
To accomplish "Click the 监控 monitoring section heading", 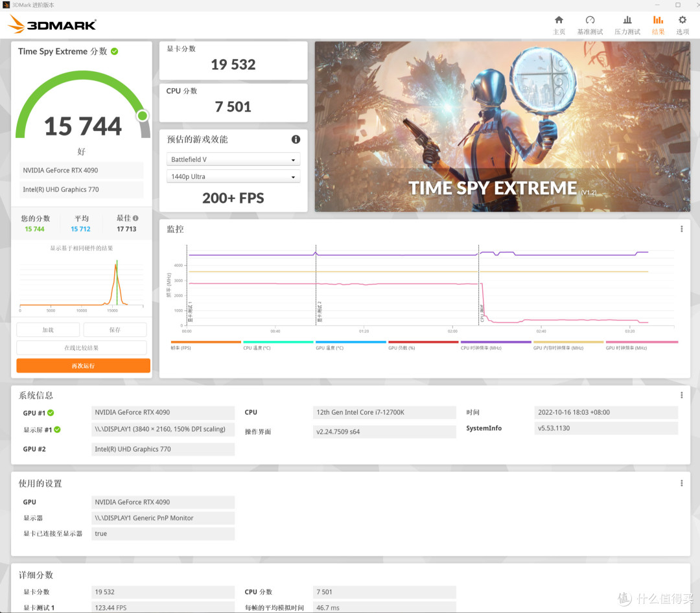I will pyautogui.click(x=175, y=229).
